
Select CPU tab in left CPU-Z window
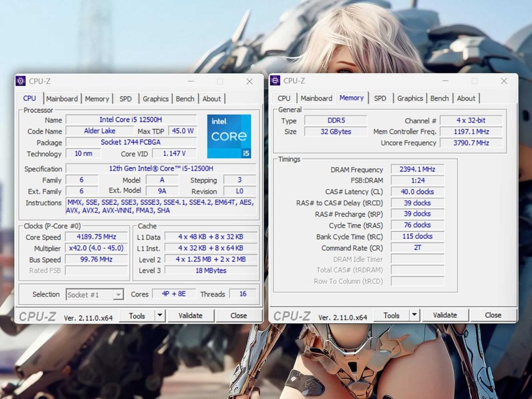pyautogui.click(x=30, y=98)
